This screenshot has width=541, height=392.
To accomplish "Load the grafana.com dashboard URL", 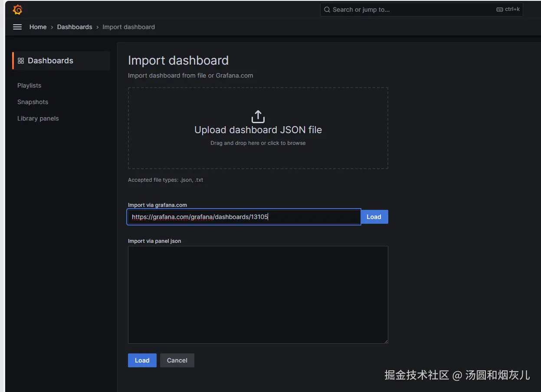I will 374,217.
